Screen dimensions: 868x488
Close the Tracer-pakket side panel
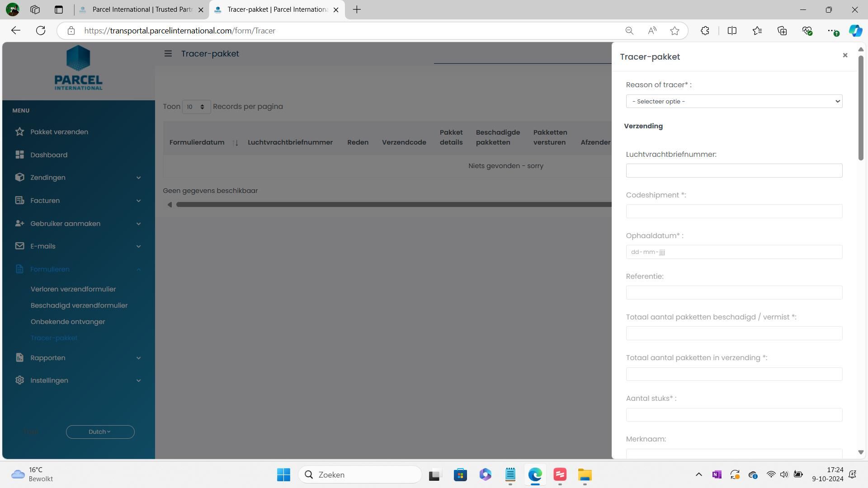pyautogui.click(x=844, y=56)
